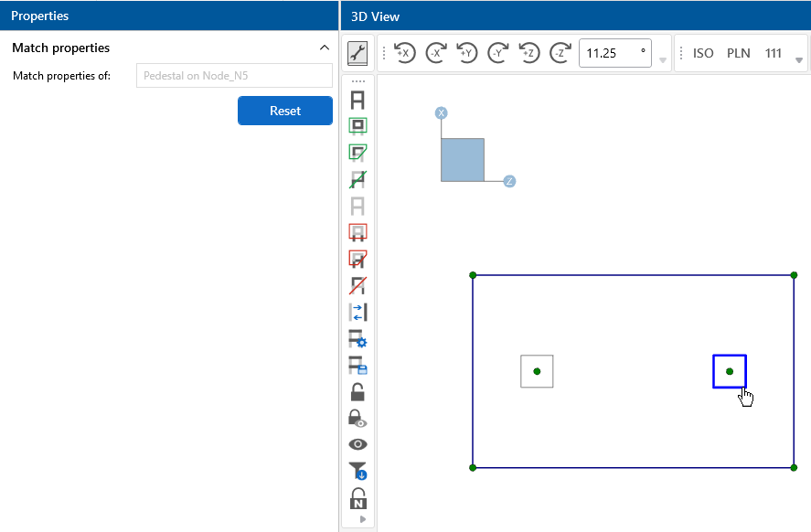Click the filter funnel icon

pos(357,471)
